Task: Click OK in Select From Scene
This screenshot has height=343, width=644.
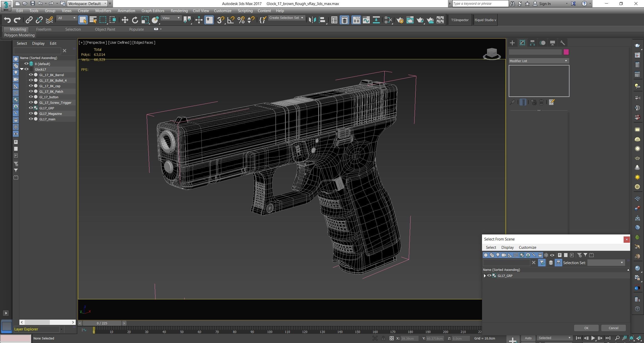Action: coord(586,328)
